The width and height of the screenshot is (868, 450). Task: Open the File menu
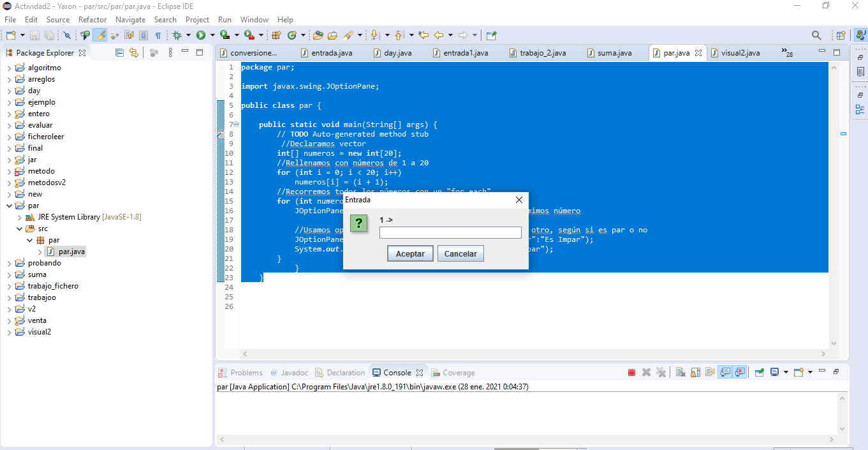[10, 20]
